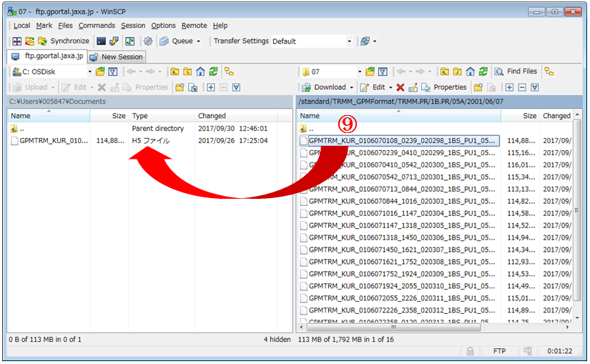Click remote Unselect Files minus icon
The height and width of the screenshot is (364, 590).
click(522, 87)
